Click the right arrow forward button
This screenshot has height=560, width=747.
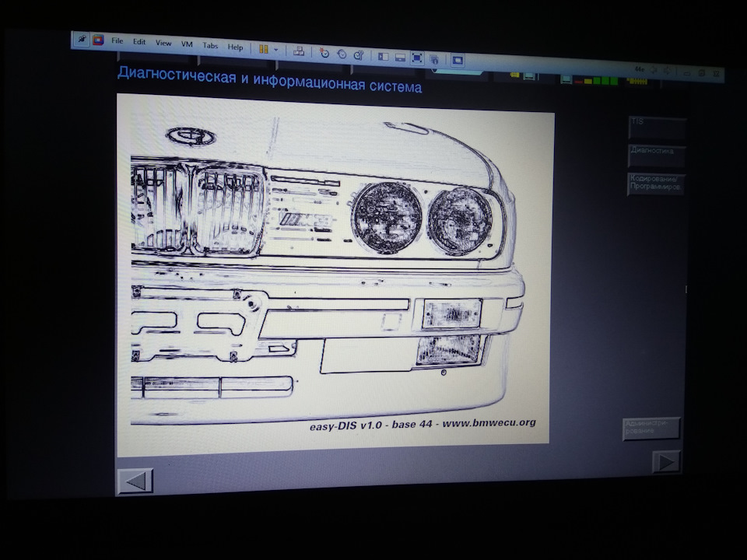[x=666, y=462]
